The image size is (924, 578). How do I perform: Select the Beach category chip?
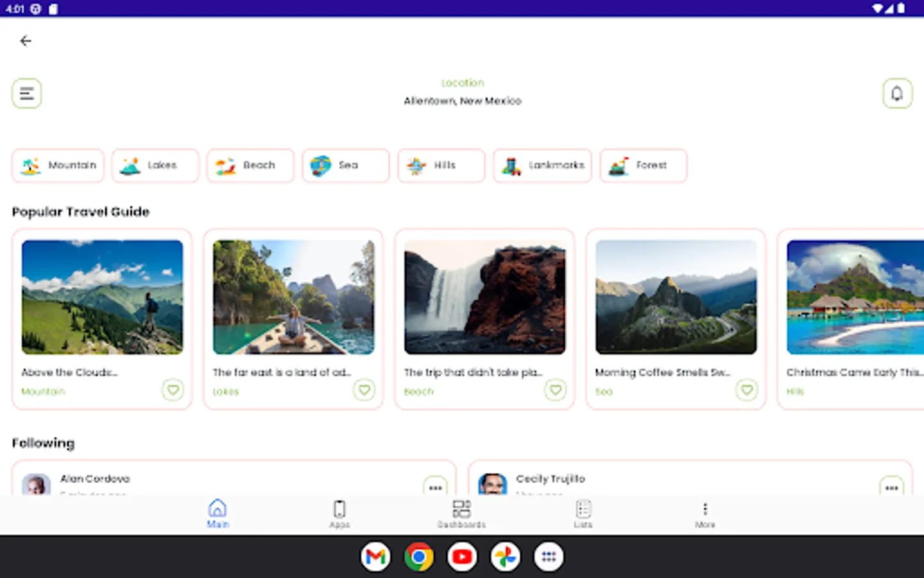[x=250, y=166]
